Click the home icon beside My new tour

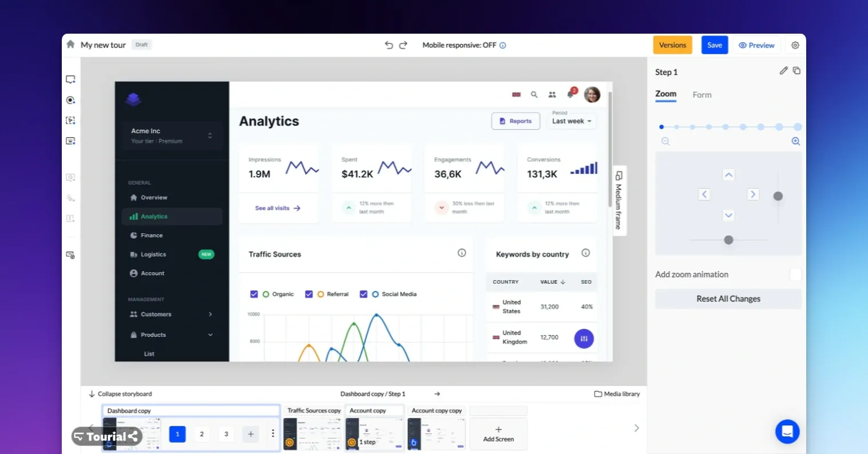pos(70,45)
